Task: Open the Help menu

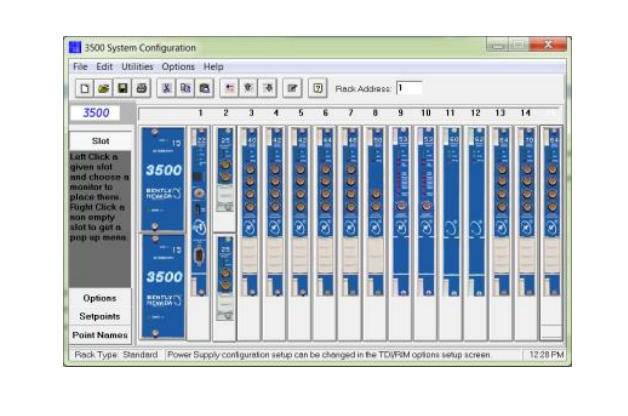Action: [214, 67]
